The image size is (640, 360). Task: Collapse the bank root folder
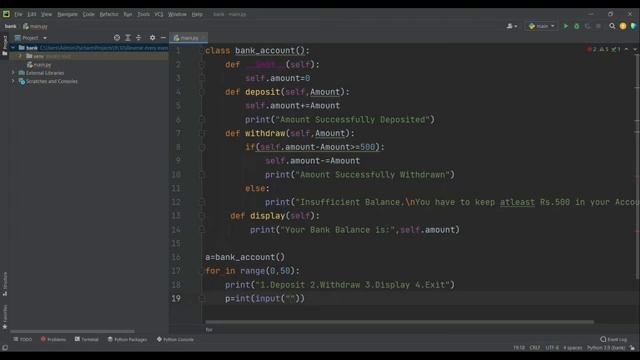[x=13, y=48]
